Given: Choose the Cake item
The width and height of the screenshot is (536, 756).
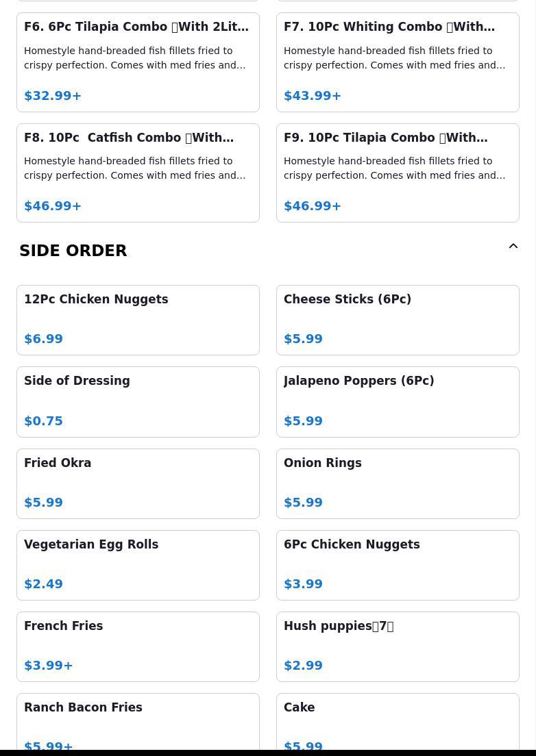Looking at the screenshot, I should point(398,721).
